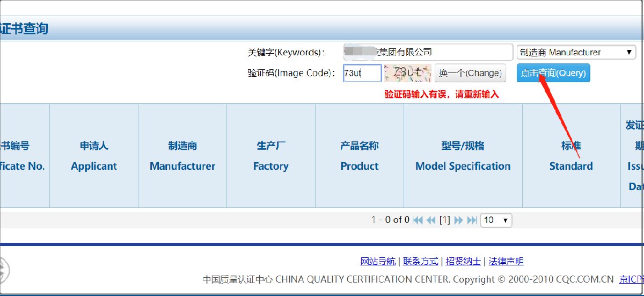
Task: Go to next page of results
Action: (x=459, y=220)
